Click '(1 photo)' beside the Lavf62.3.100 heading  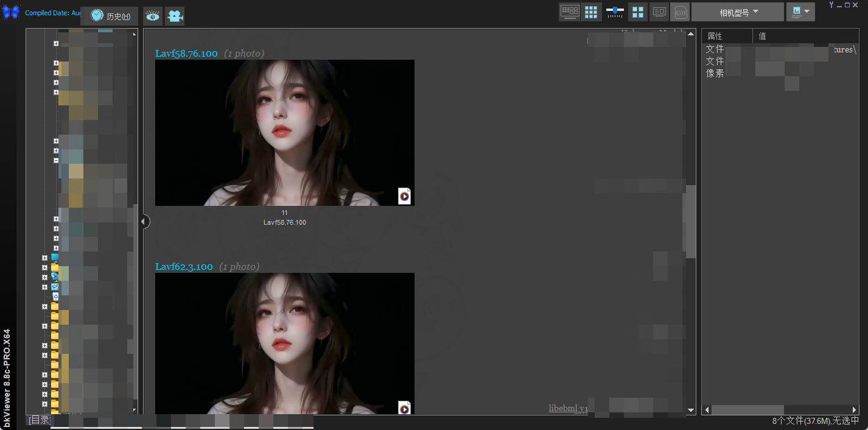coord(239,267)
